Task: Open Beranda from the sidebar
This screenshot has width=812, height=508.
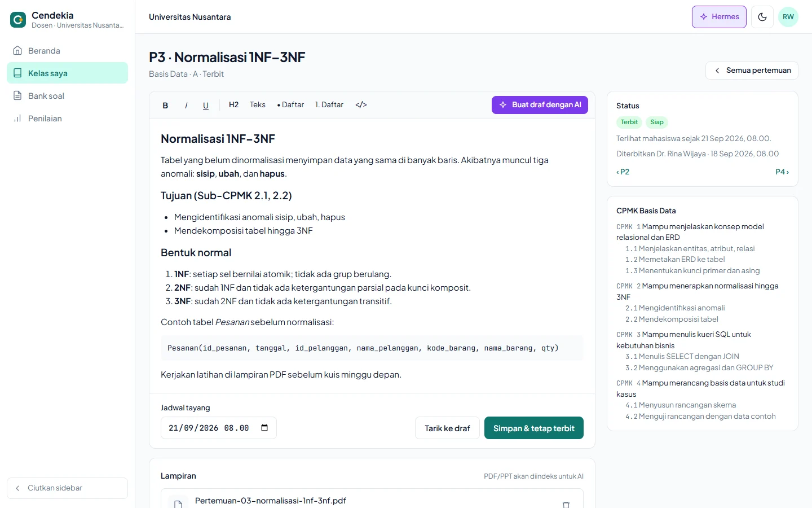Action: point(67,51)
